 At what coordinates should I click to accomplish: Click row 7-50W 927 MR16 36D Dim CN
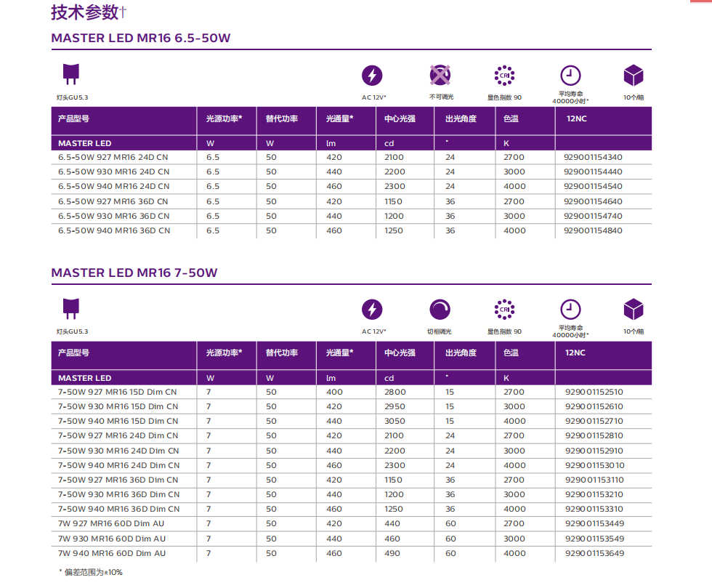(352, 480)
